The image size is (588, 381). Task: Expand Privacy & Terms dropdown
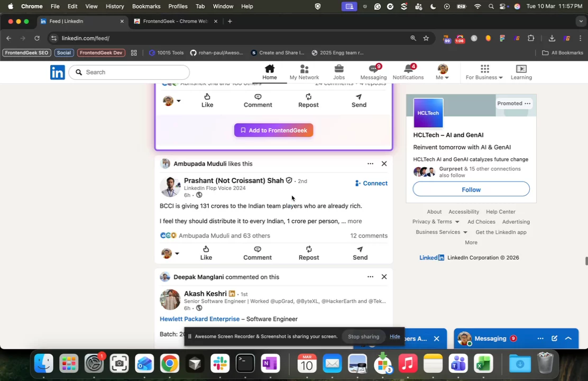pos(436,222)
